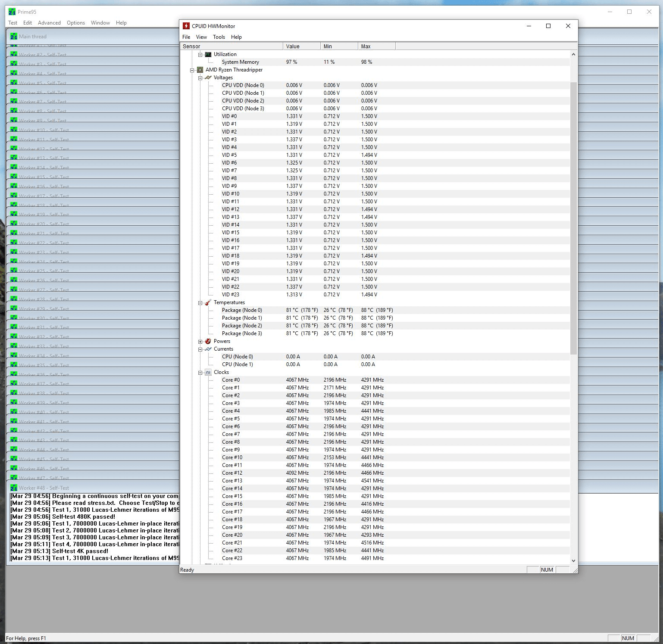Click the Currents category icon
Image resolution: width=663 pixels, height=644 pixels.
pos(208,349)
